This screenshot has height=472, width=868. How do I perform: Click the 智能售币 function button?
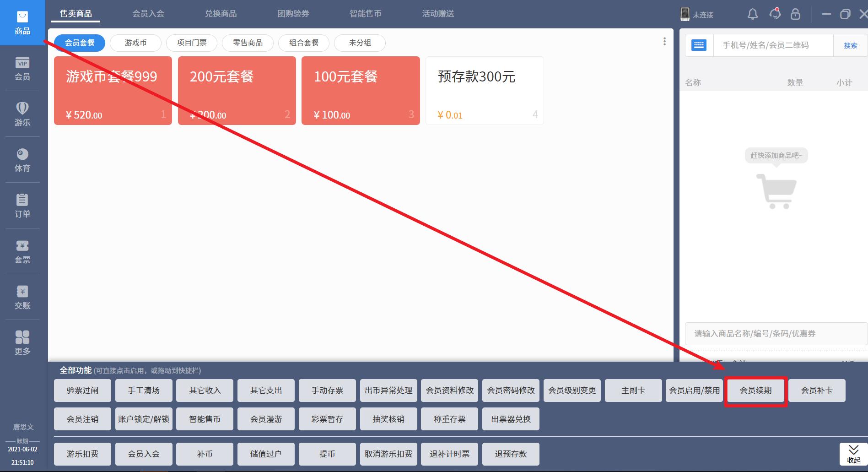(205, 419)
